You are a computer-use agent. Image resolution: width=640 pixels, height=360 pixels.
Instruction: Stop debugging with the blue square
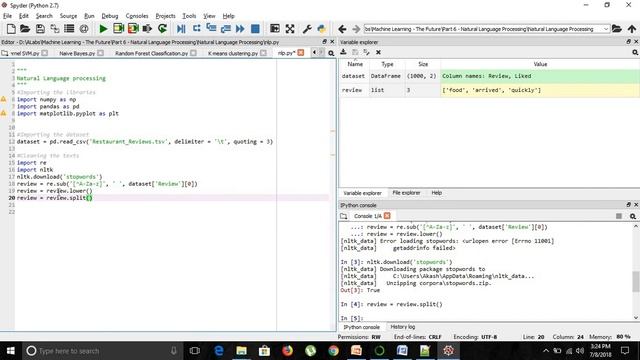[255, 29]
